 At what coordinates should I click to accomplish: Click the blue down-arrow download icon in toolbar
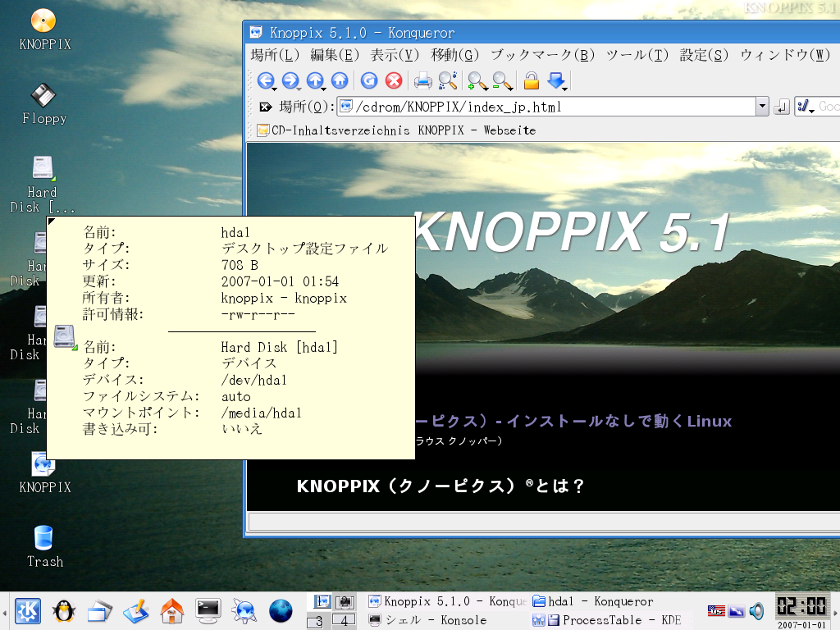coord(557,81)
